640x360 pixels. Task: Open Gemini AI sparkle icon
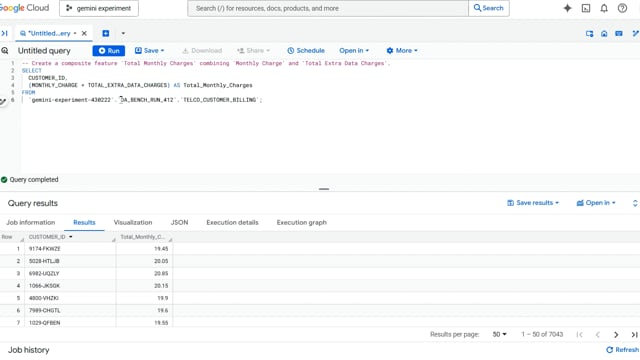coord(567,8)
